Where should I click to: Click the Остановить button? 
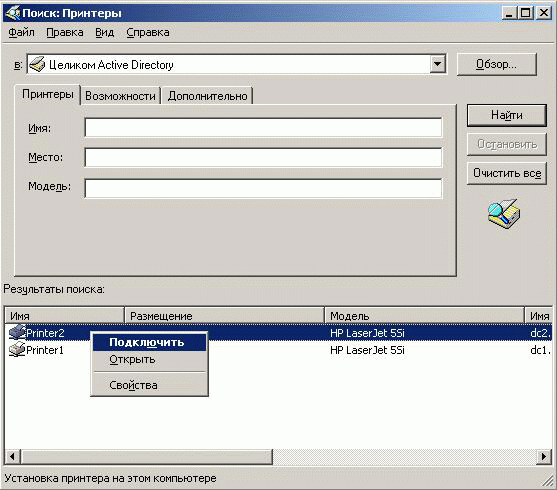(507, 144)
